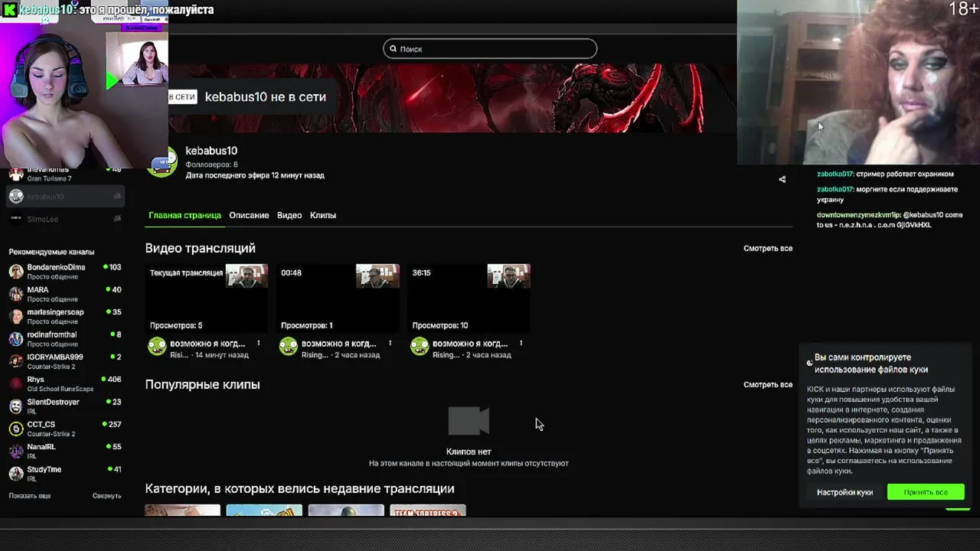Open more options for the 36:15 video
The height and width of the screenshot is (551, 980).
click(x=521, y=344)
